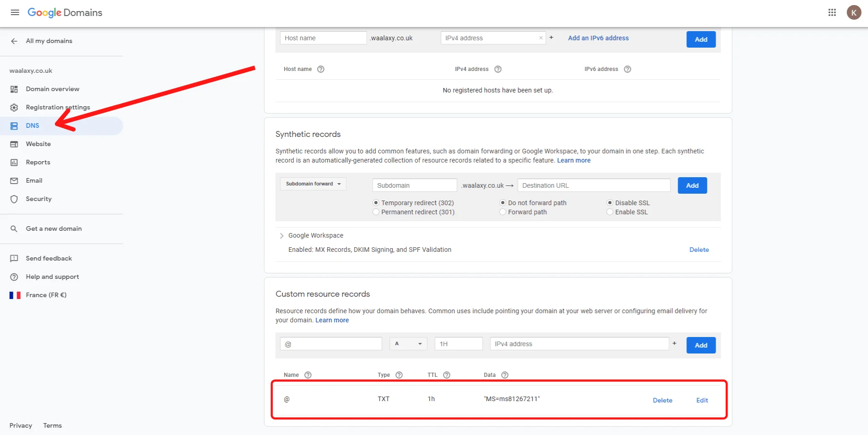Click Add for registered host
Image resolution: width=868 pixels, height=435 pixels.
[x=701, y=39]
